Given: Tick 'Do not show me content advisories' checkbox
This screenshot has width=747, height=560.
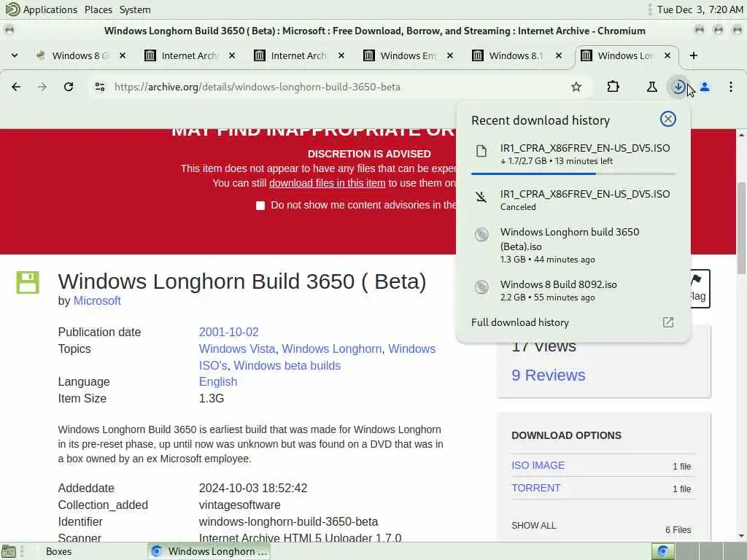Looking at the screenshot, I should click(x=260, y=205).
